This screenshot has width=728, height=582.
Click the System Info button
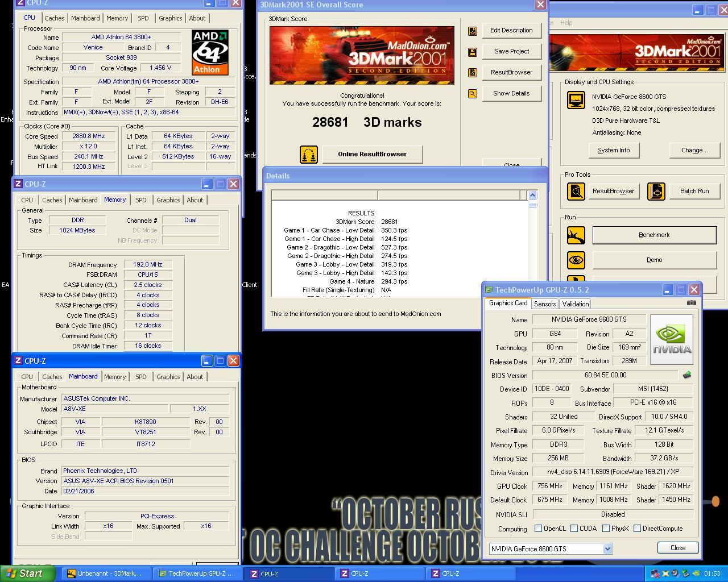[613, 150]
